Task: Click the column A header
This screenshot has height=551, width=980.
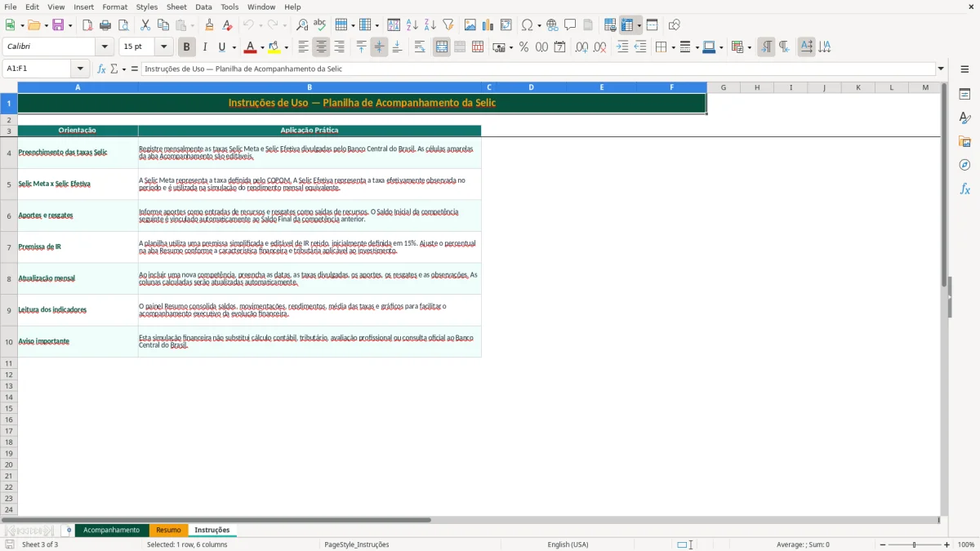Action: [x=78, y=87]
